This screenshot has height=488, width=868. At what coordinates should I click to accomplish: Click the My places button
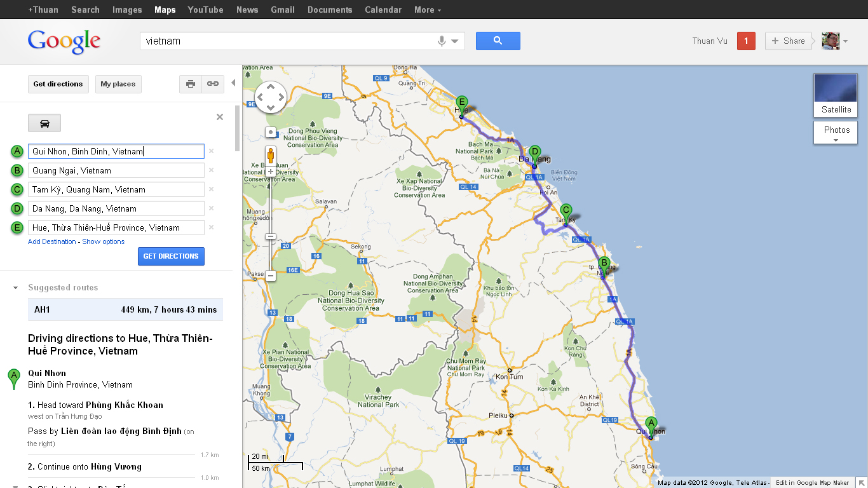pyautogui.click(x=118, y=84)
